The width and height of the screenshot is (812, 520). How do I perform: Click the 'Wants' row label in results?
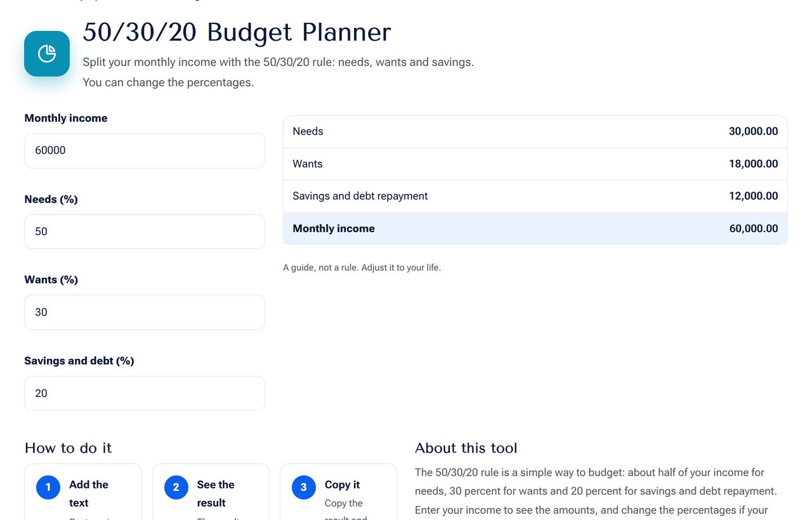pyautogui.click(x=307, y=164)
